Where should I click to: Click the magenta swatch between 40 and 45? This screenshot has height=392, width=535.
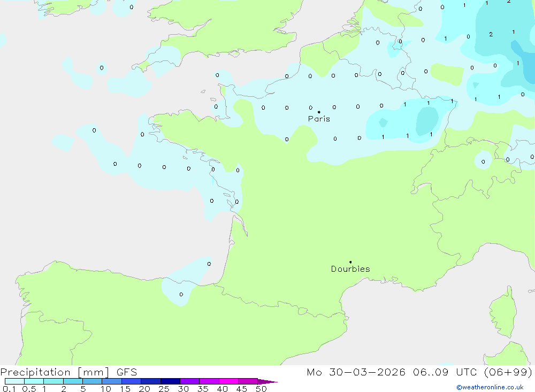coord(228,381)
